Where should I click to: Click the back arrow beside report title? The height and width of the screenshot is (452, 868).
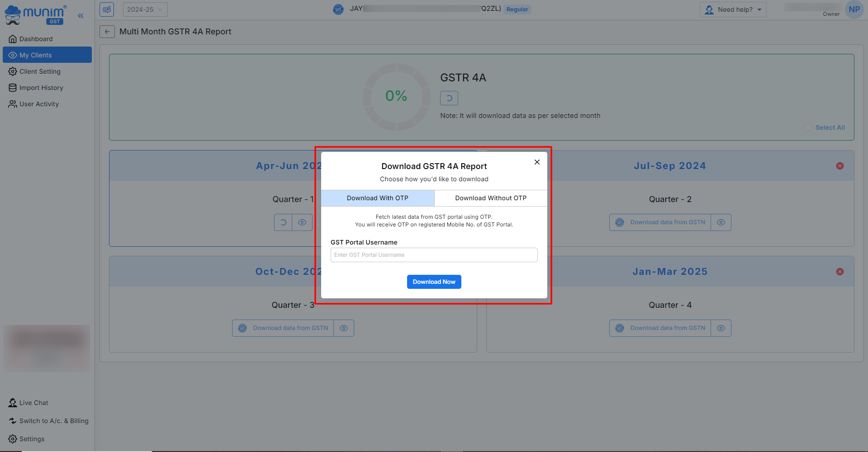tap(107, 32)
